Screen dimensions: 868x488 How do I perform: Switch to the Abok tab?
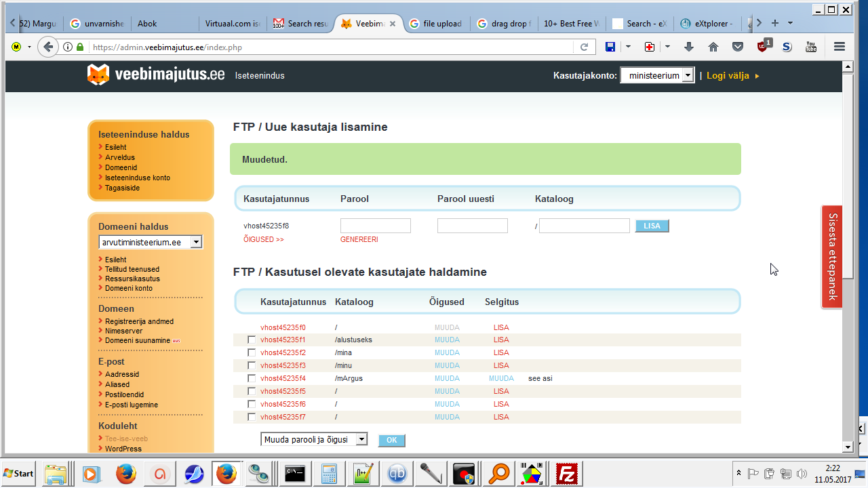[164, 24]
